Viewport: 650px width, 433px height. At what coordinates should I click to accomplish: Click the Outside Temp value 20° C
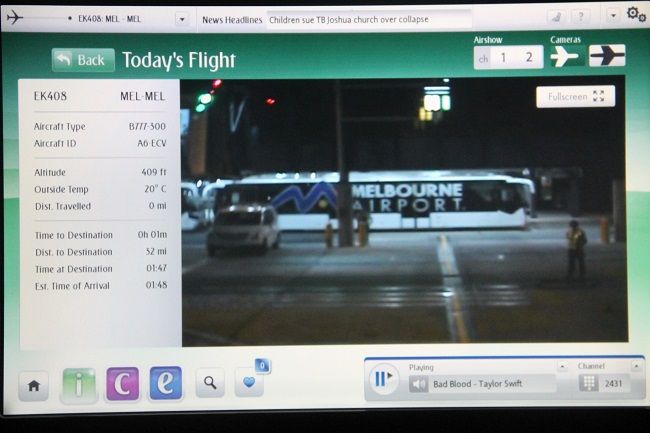[155, 189]
